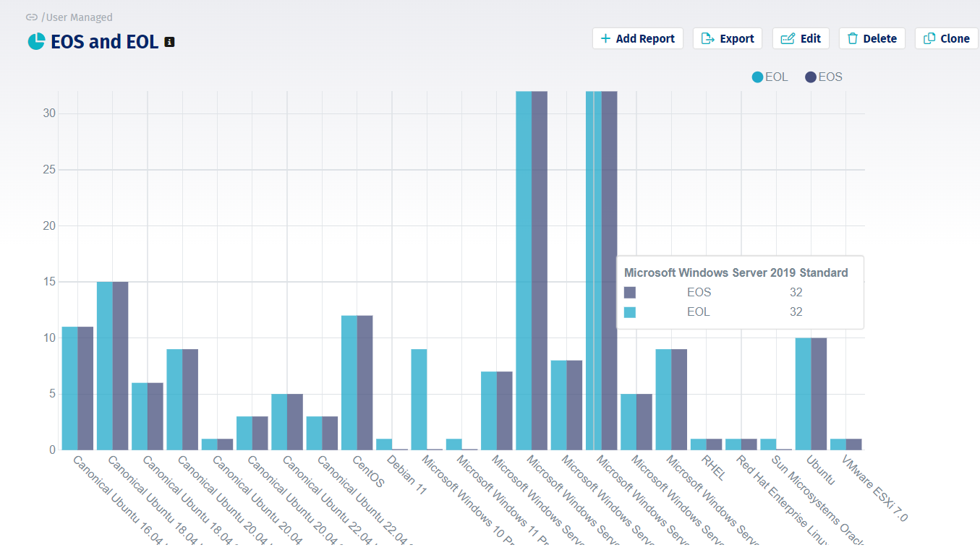The image size is (980, 550).
Task: Click the EOL color swatch in the tooltip
Action: point(630,312)
